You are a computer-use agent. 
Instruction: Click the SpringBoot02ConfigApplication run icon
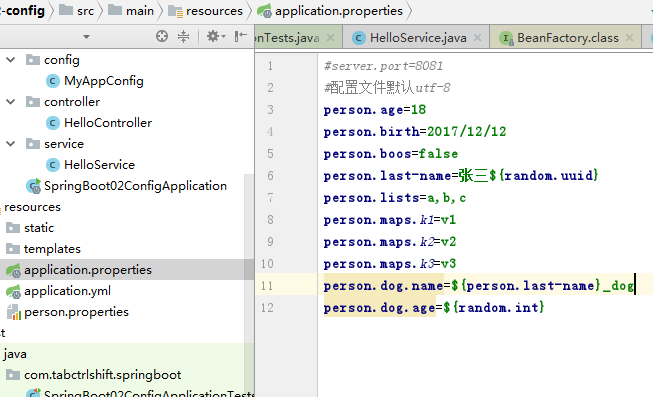coord(33,186)
